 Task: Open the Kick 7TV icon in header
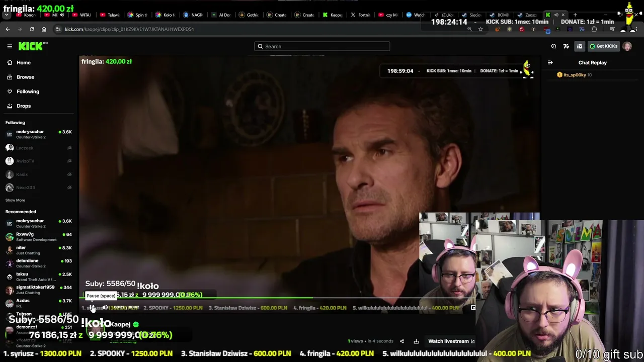[x=566, y=46]
